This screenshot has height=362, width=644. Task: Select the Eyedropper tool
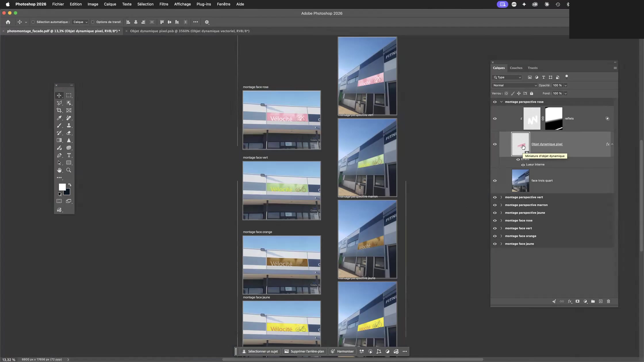point(59,118)
